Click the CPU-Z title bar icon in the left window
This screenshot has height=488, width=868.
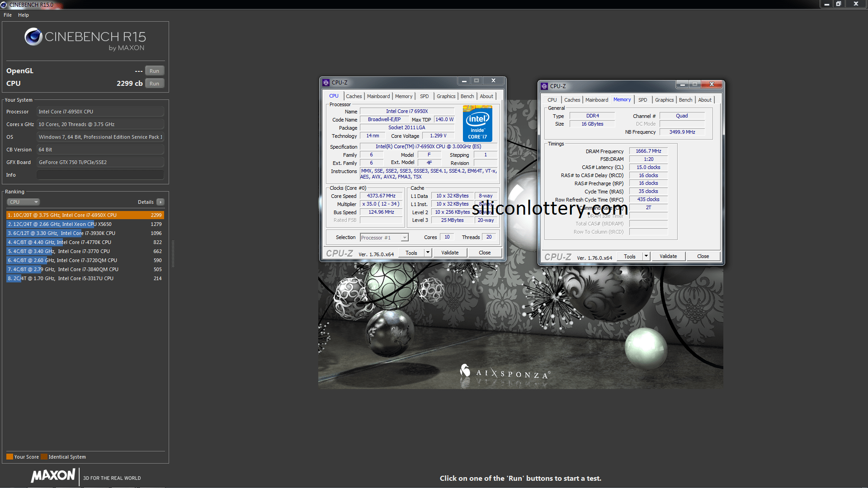tap(326, 83)
